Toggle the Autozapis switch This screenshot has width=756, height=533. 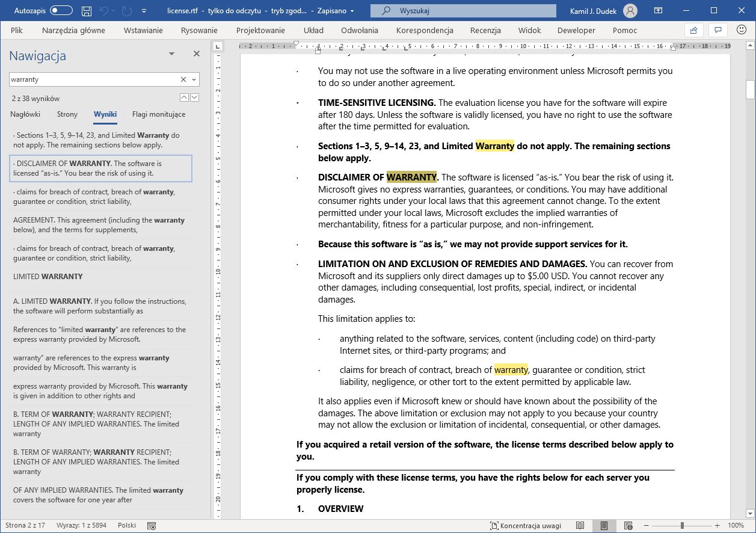click(x=61, y=10)
